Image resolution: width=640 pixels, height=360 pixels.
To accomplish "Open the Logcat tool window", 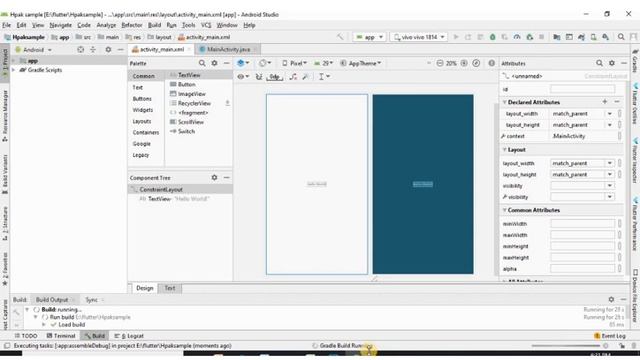I will [x=129, y=336].
